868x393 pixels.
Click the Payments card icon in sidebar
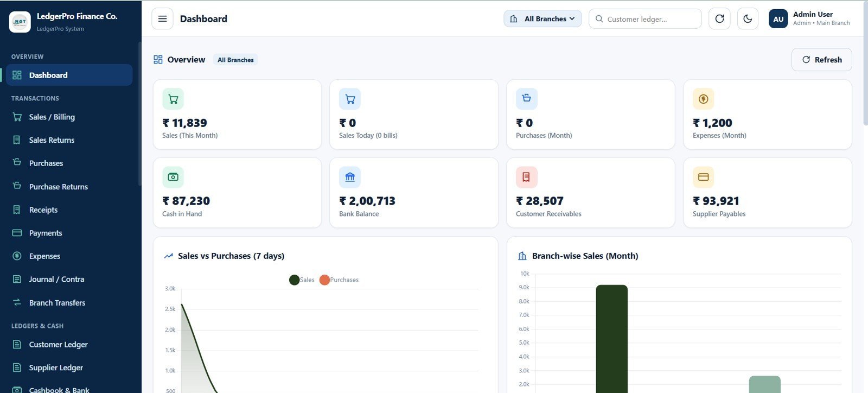(x=17, y=233)
